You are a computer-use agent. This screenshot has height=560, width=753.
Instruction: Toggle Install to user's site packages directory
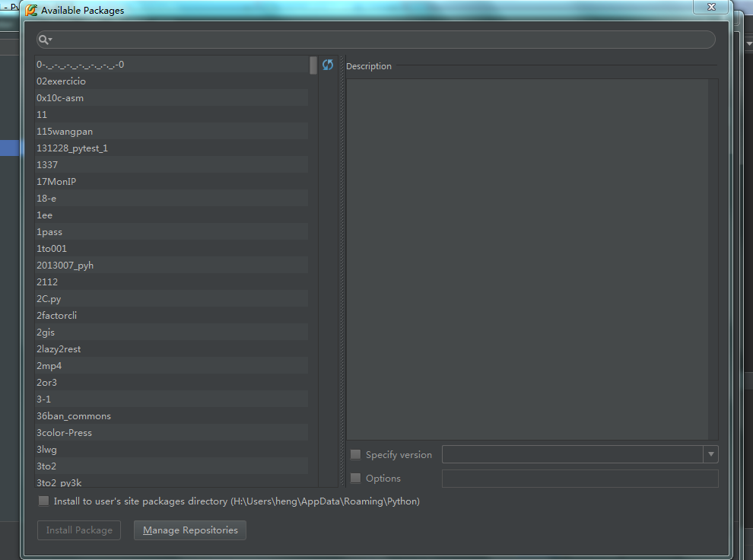43,501
